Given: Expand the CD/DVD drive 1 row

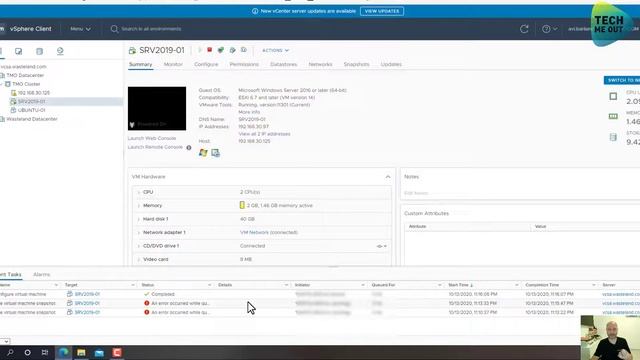Looking at the screenshot, I should (x=138, y=246).
